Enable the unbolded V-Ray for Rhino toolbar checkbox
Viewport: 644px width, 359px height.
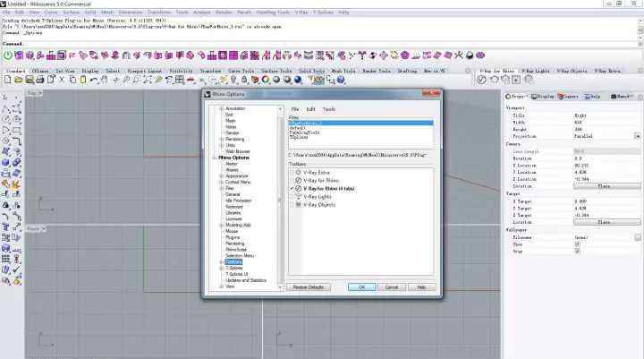[292, 181]
